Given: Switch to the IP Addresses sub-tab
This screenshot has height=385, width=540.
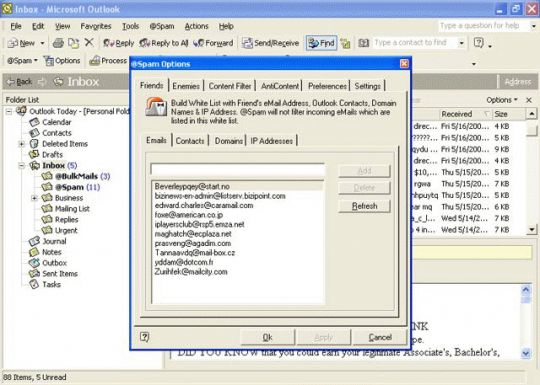Looking at the screenshot, I should pos(271,141).
